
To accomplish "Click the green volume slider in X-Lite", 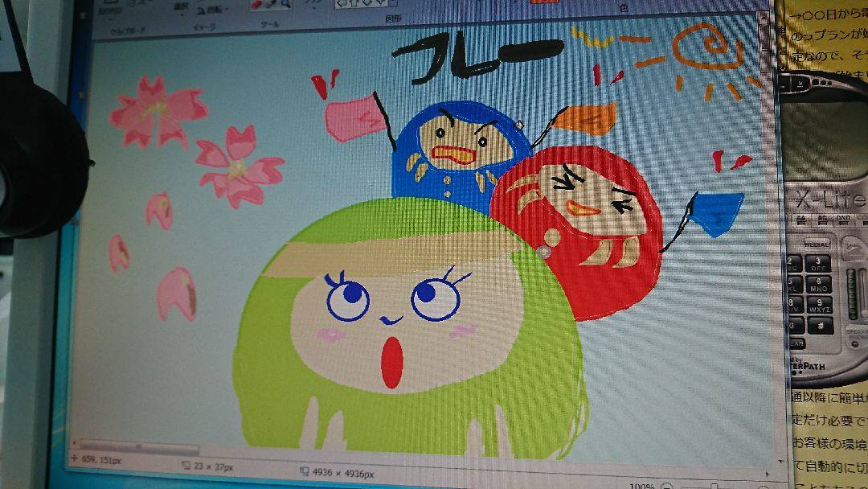I will pyautogui.click(x=852, y=293).
